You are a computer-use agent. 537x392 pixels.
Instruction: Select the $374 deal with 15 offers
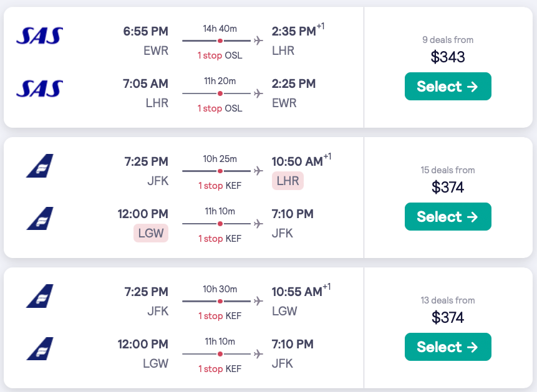[x=448, y=217]
